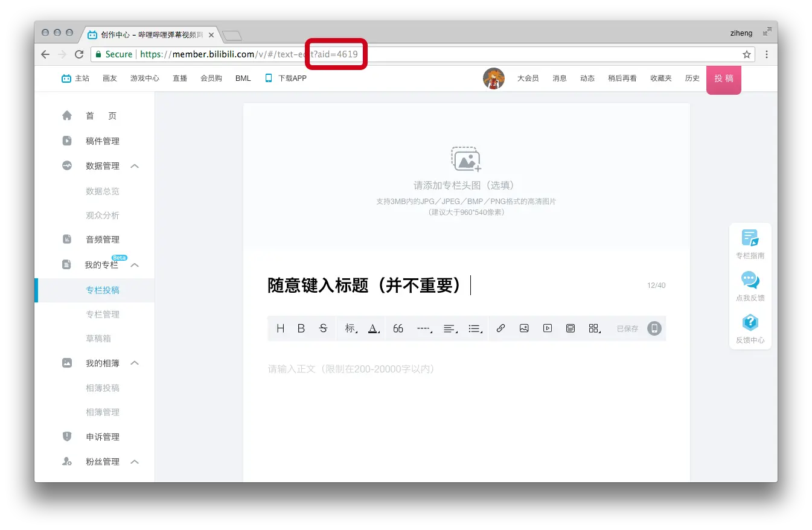Open the divider line dropdown
Image resolution: width=812 pixels, height=530 pixels.
tap(425, 328)
